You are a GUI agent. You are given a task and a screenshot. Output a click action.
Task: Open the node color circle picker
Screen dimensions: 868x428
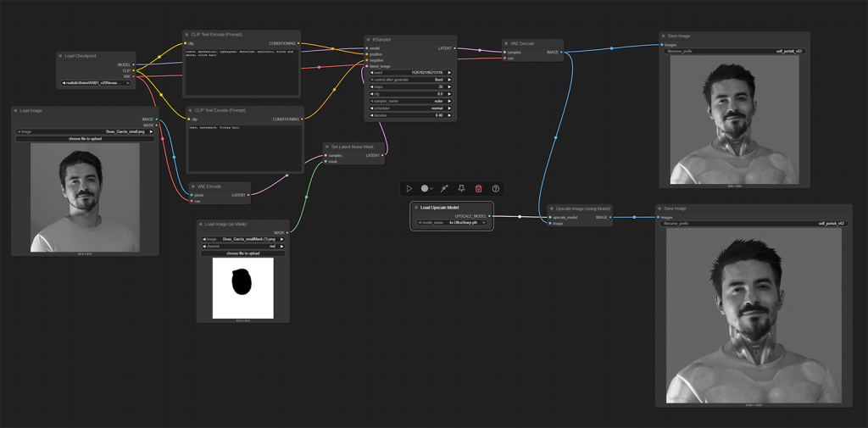coord(425,188)
